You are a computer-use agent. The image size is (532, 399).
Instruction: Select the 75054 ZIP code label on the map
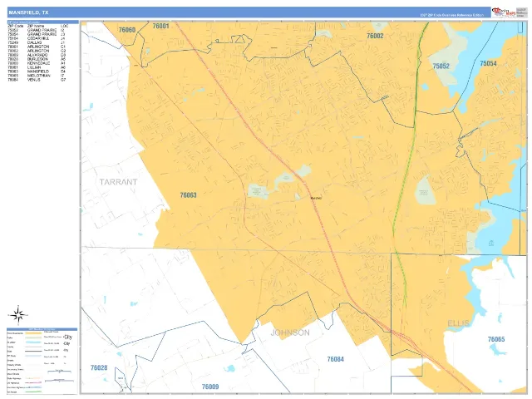pos(488,63)
